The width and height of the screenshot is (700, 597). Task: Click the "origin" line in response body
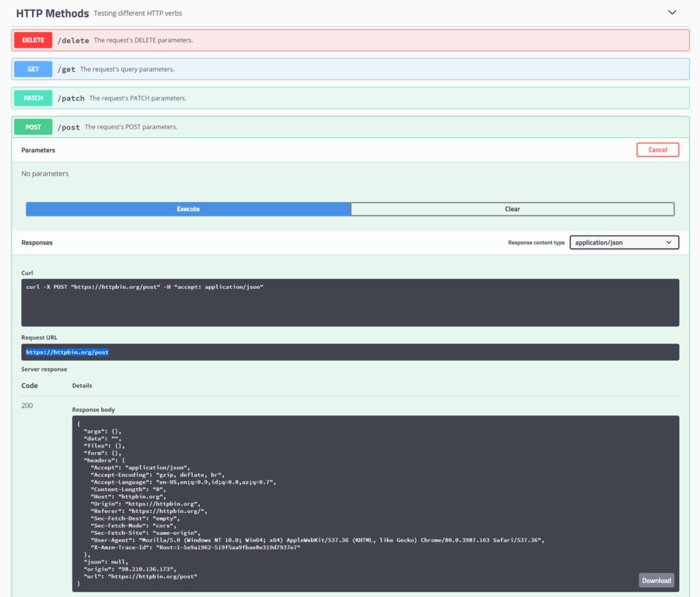coord(130,569)
